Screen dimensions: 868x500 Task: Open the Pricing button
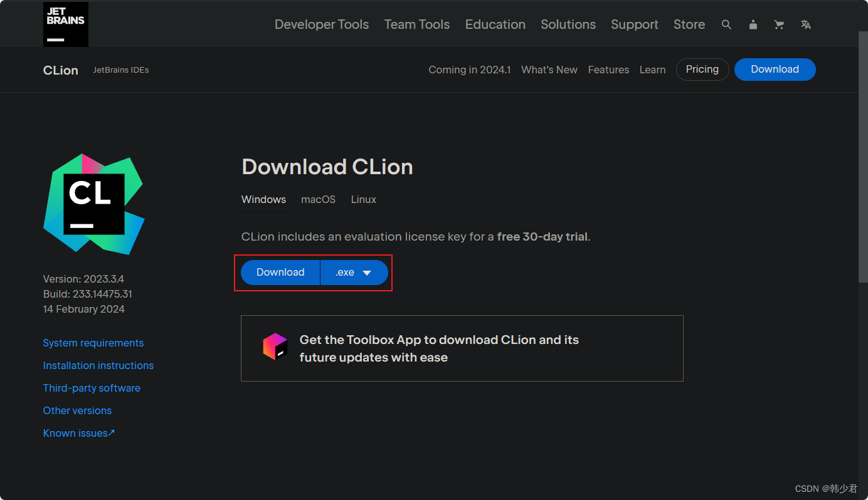702,70
